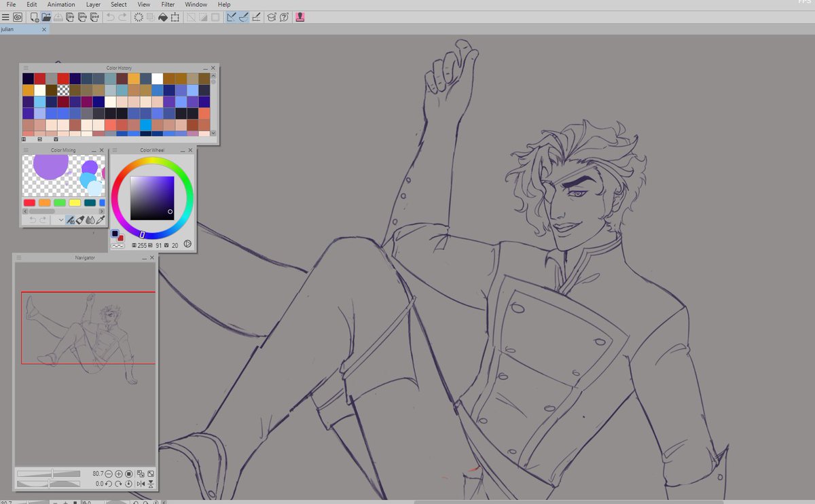
Task: Click the Undo arrow in the toolbar
Action: 109,17
